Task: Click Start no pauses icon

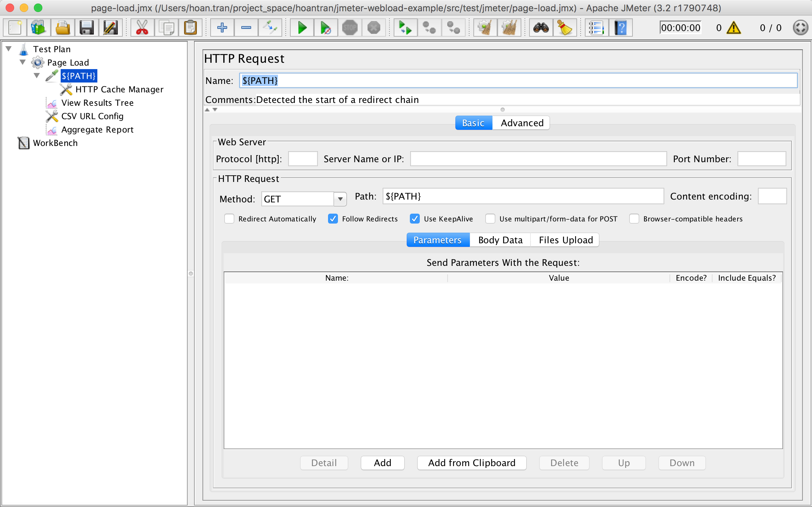Action: click(326, 28)
